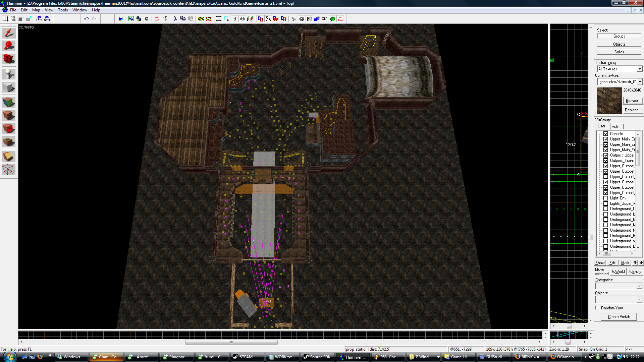This screenshot has width=644, height=362.
Task: Select the Apply Current Texture tool
Action: click(x=9, y=115)
